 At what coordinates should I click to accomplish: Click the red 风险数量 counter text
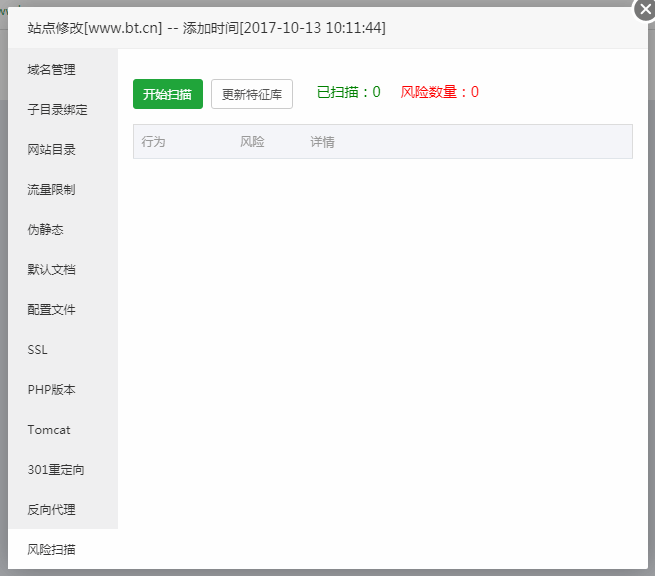[439, 92]
